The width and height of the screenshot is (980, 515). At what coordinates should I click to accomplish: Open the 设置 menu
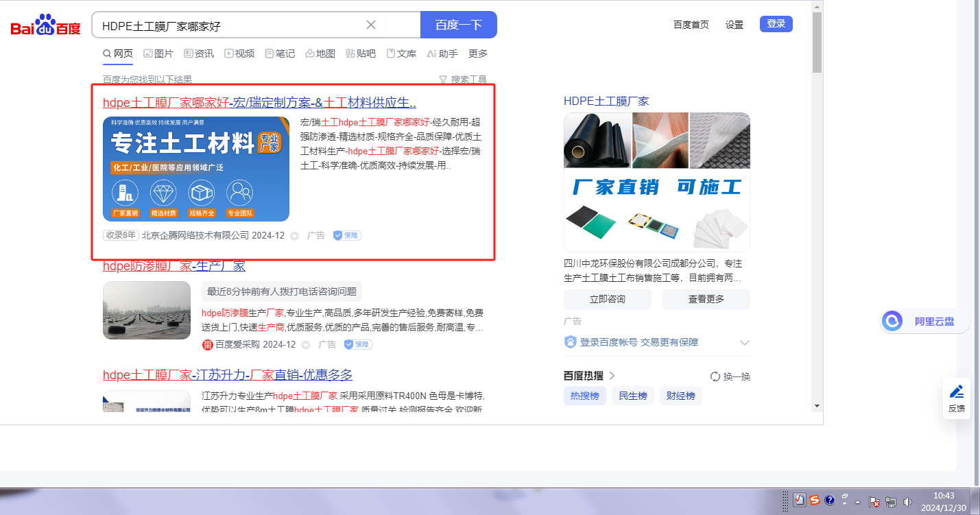point(734,25)
